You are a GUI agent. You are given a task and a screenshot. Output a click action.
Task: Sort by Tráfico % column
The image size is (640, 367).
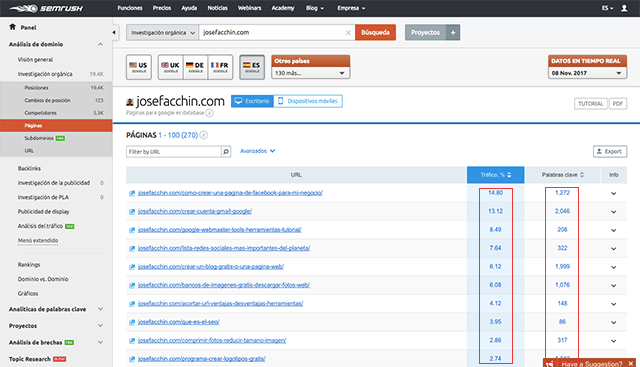click(x=496, y=175)
